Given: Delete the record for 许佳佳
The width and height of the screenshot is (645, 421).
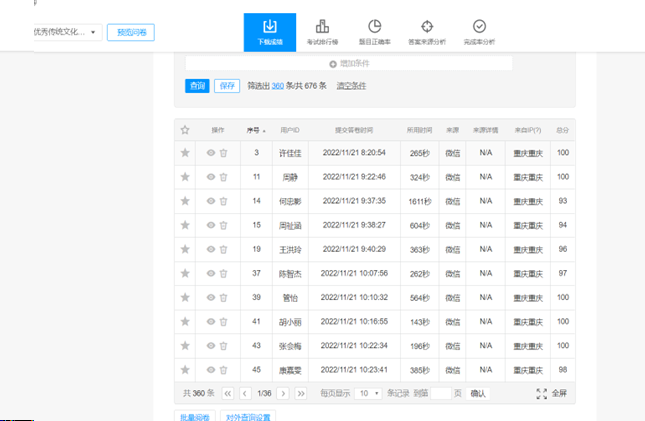Looking at the screenshot, I should pyautogui.click(x=224, y=153).
